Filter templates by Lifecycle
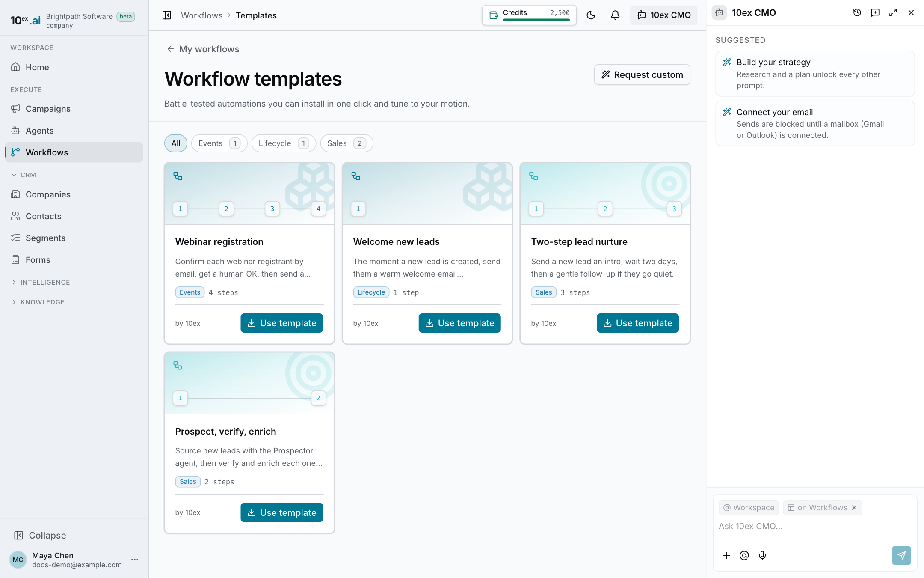The image size is (924, 578). (284, 143)
